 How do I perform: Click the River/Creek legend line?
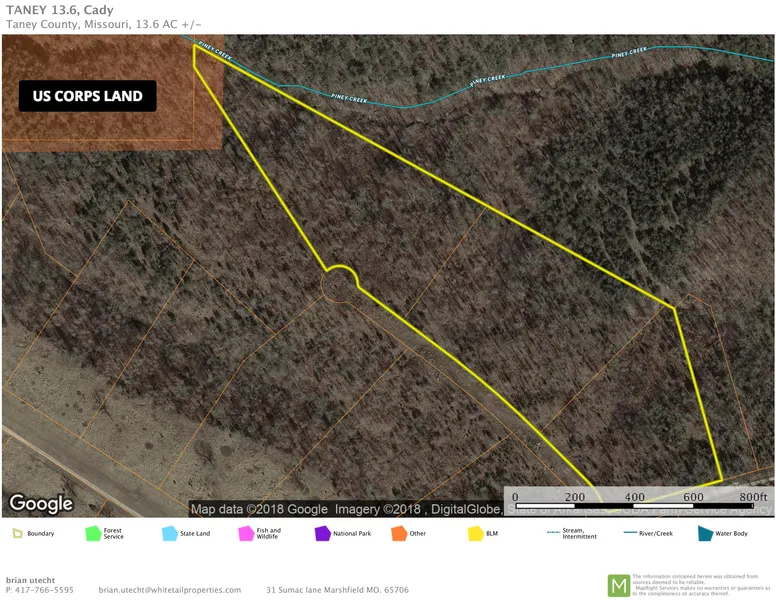[x=629, y=531]
